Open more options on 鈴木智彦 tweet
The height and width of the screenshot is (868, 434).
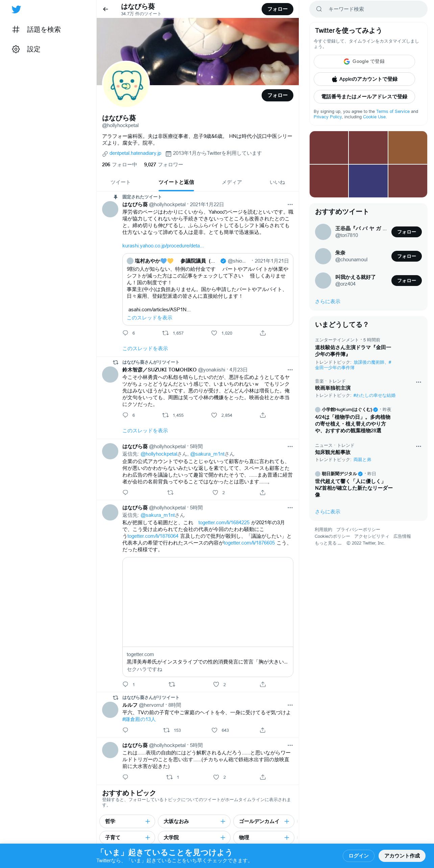pyautogui.click(x=290, y=370)
